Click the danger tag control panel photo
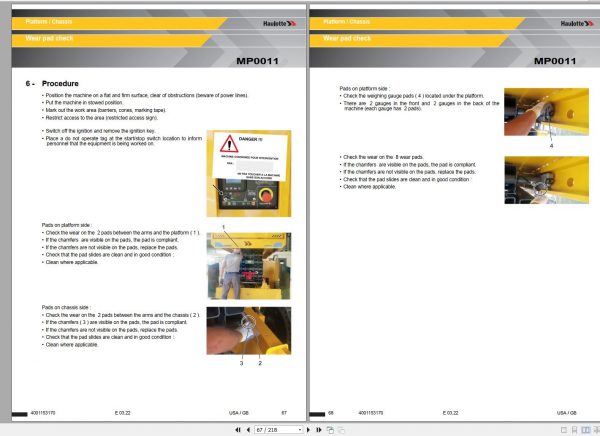This screenshot has width=600, height=436. [249, 173]
